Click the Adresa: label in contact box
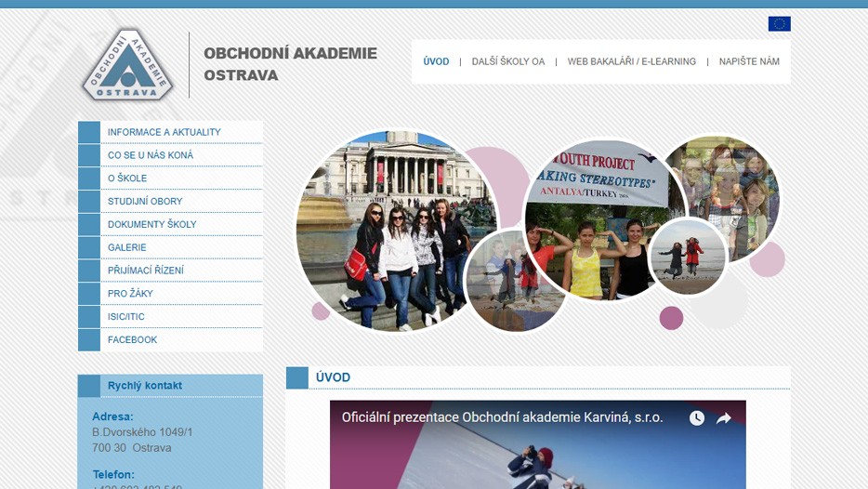The image size is (868, 489). coord(112,416)
